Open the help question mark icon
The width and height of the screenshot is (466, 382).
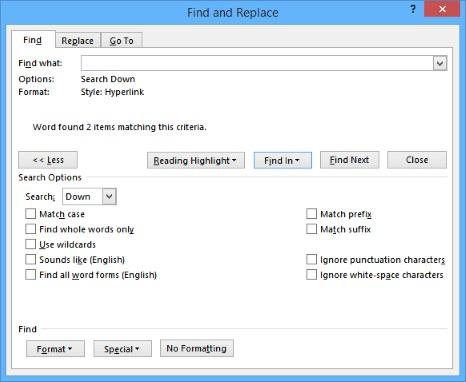coord(413,9)
